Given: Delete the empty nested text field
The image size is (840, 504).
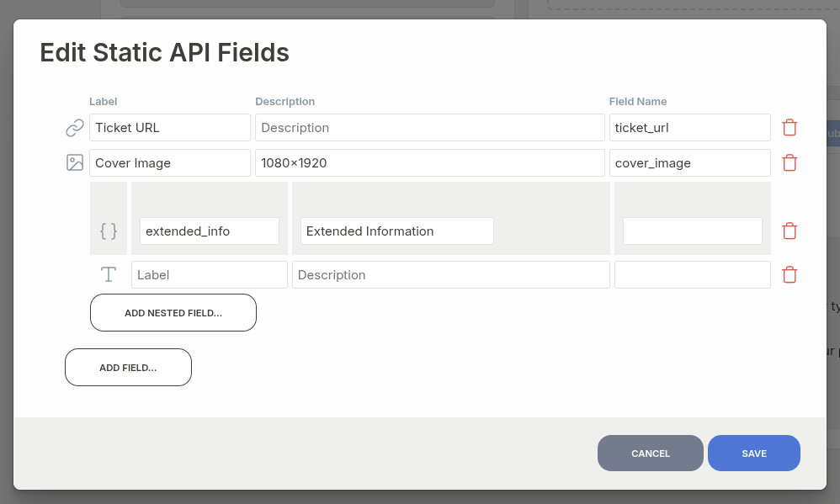Looking at the screenshot, I should (789, 274).
